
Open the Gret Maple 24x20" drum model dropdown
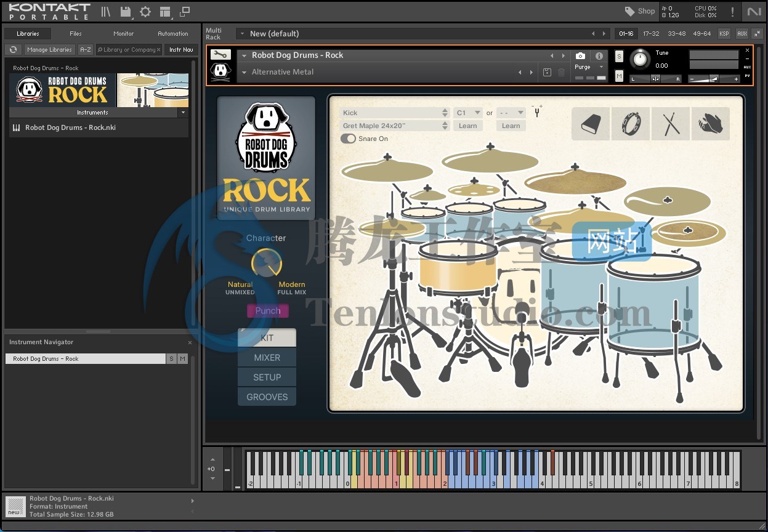pyautogui.click(x=395, y=126)
